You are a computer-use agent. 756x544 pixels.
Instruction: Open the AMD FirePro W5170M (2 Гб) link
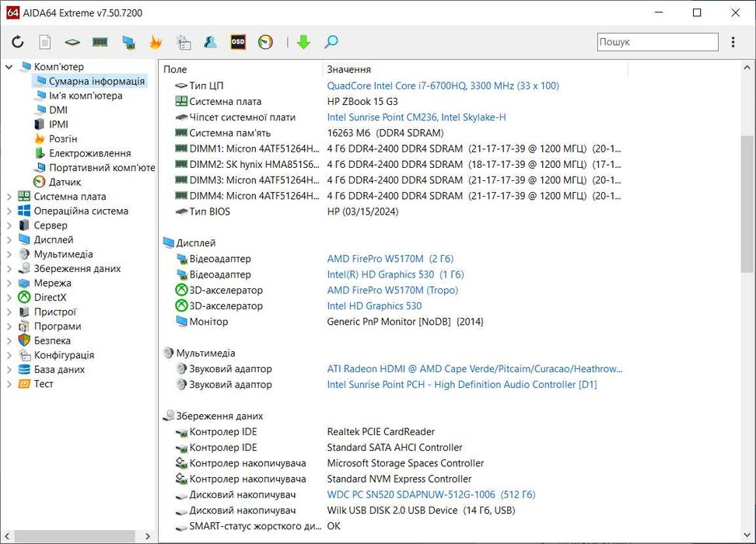(x=390, y=259)
